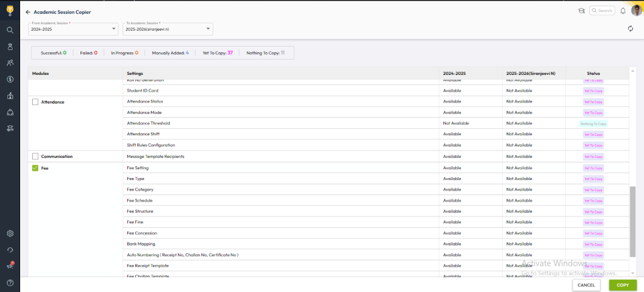Click the dollar sign fee icon in sidebar
This screenshot has height=292, width=644.
tap(10, 79)
